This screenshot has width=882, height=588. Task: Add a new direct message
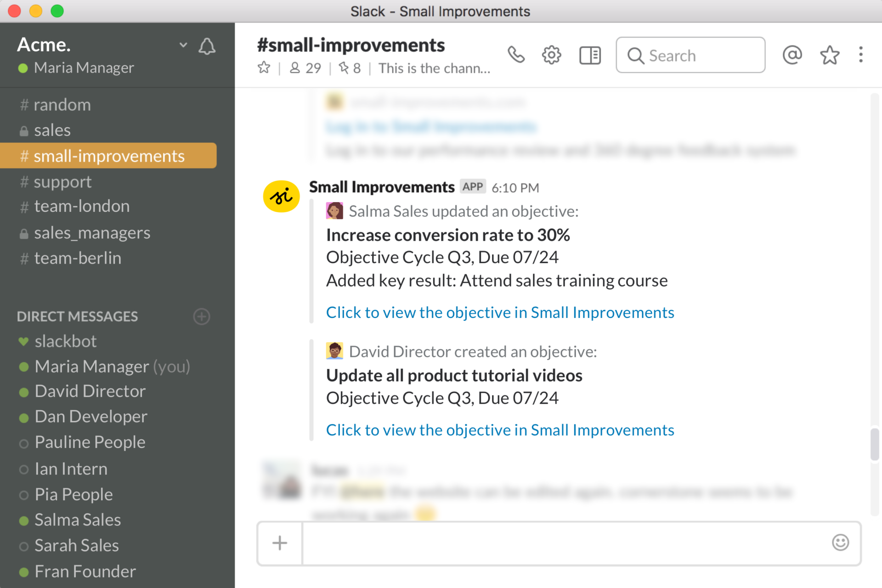[202, 317]
